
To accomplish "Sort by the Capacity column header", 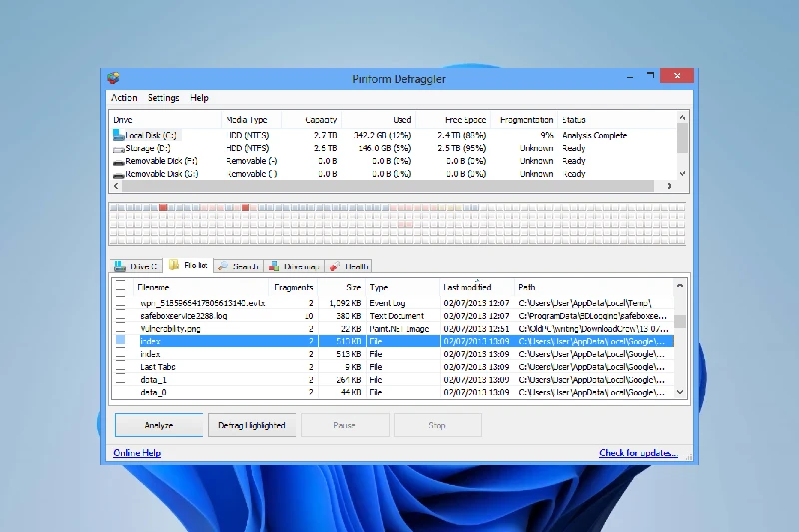I will point(311,120).
